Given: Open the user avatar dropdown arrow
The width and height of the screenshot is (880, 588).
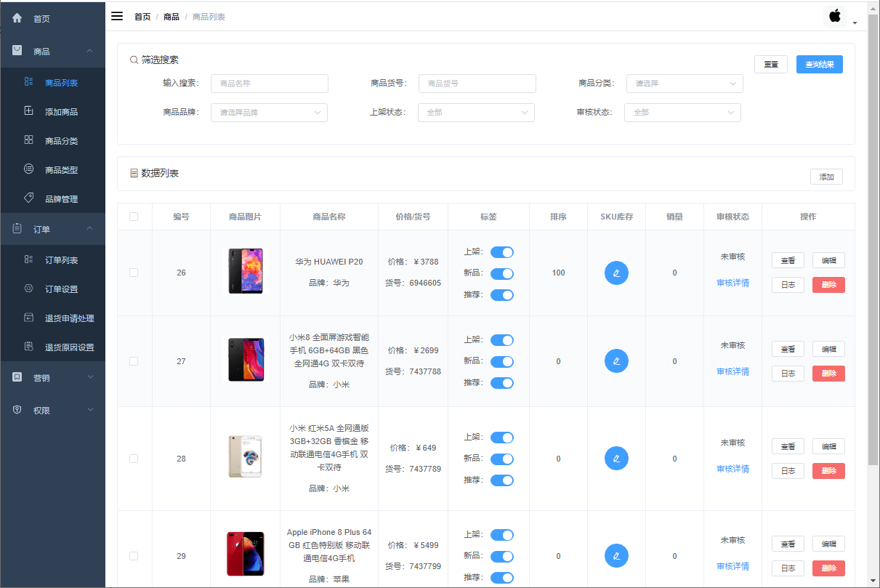Looking at the screenshot, I should coord(855,23).
